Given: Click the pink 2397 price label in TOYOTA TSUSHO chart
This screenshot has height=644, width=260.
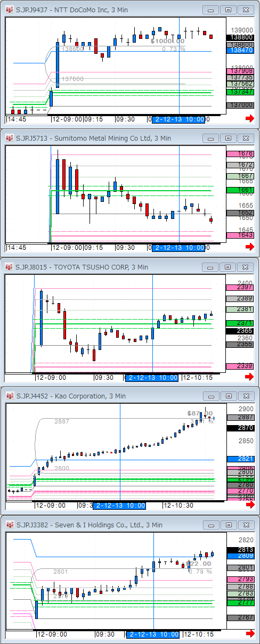Looking at the screenshot, I should [240, 288].
